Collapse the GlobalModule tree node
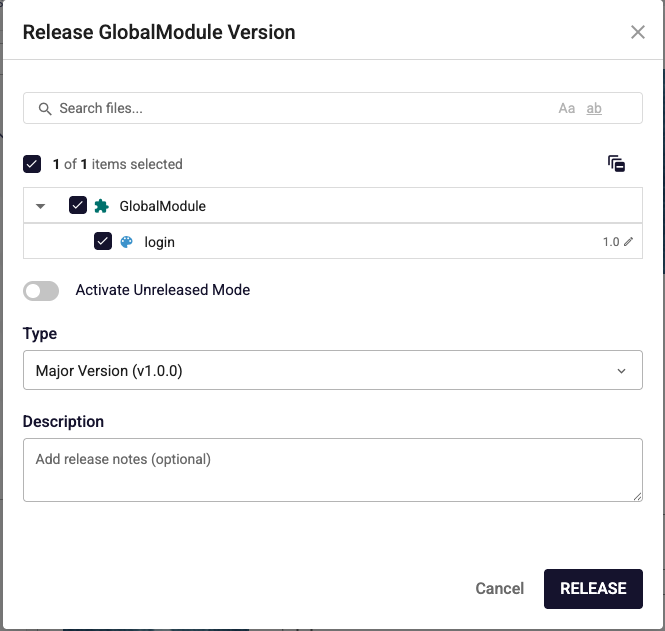Viewport: 665px width, 631px height. (40, 207)
